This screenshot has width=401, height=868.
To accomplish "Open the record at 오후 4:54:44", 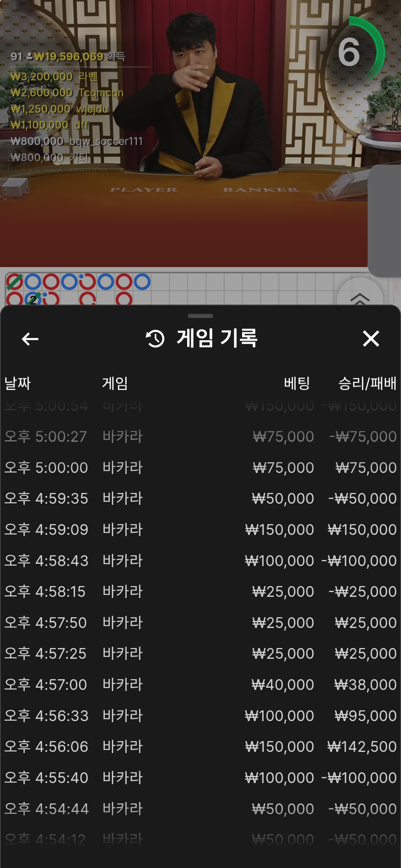I will pos(200,809).
